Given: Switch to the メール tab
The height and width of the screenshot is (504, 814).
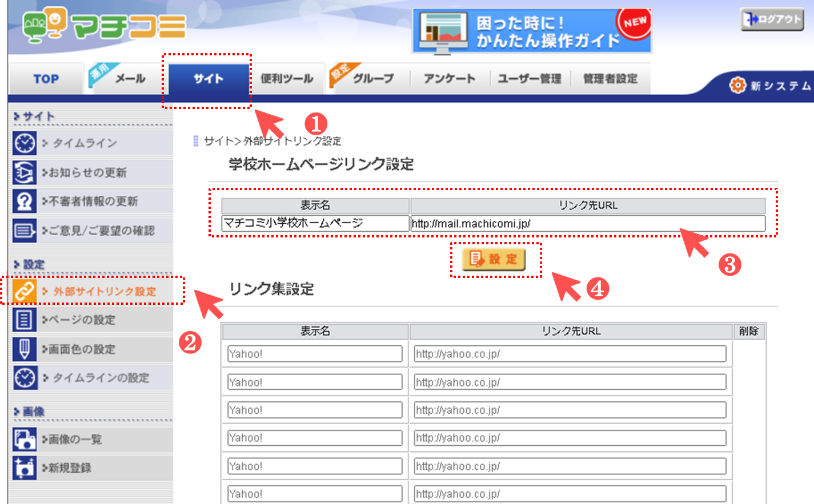Looking at the screenshot, I should pos(130,79).
